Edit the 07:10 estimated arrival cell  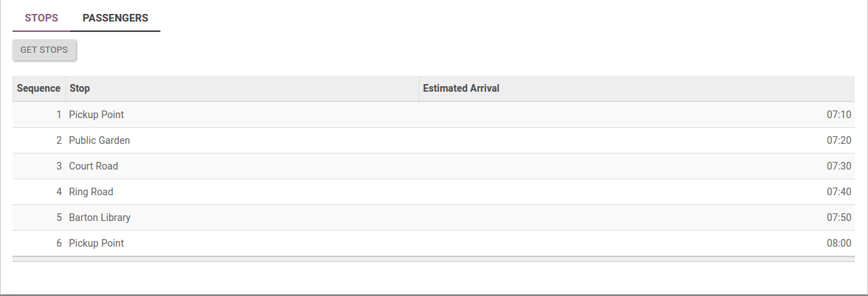pos(838,115)
